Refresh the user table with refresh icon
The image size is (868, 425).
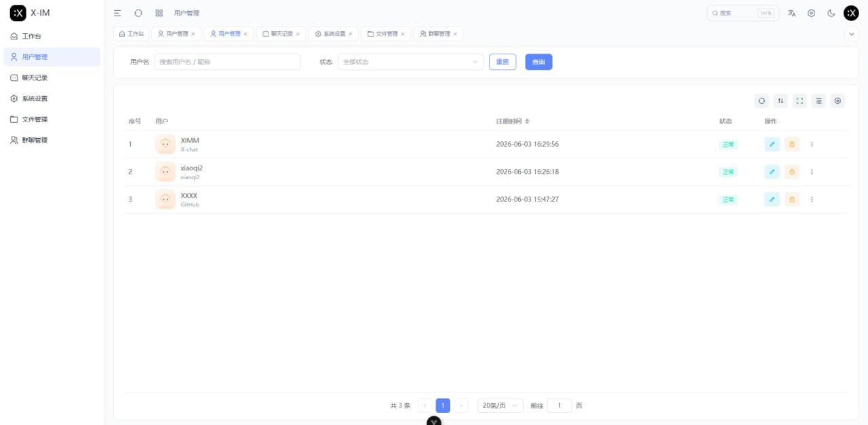[x=762, y=100]
